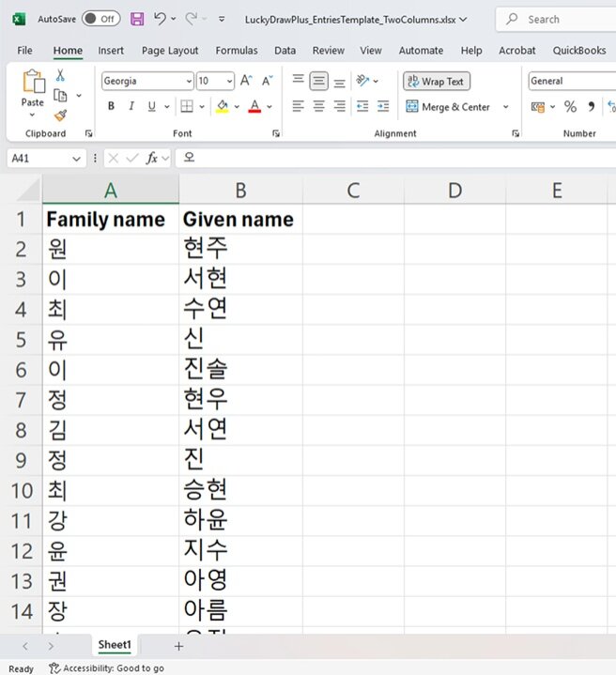Click the Increase Font Size icon
This screenshot has width=616, height=675.
(x=246, y=82)
